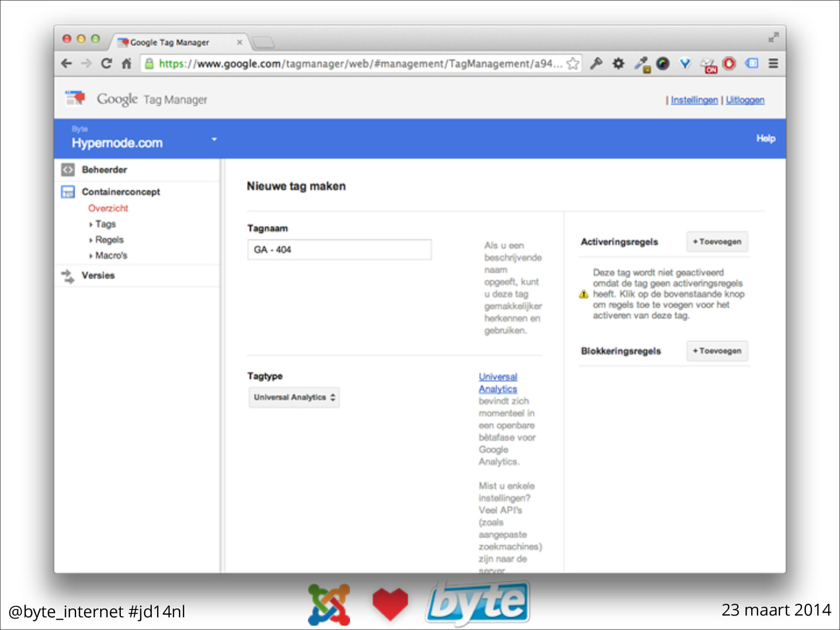
Task: Click the red circular extension icon
Action: (x=729, y=64)
